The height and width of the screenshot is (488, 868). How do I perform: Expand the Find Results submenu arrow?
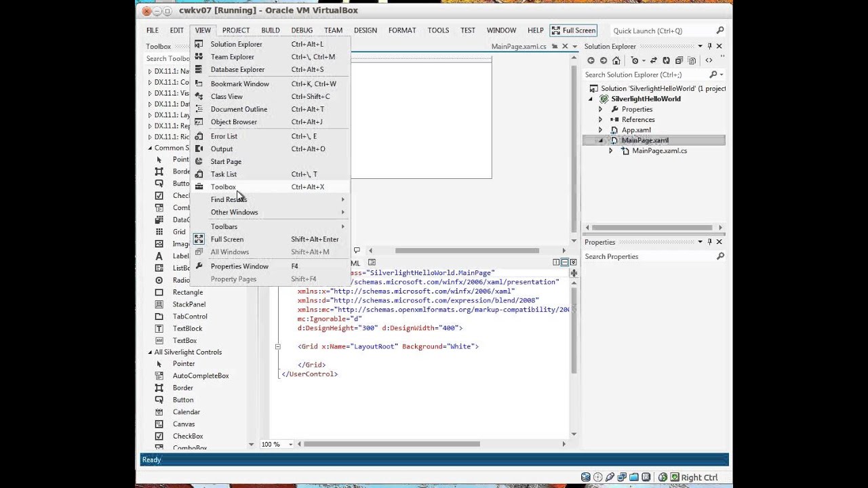pos(342,199)
